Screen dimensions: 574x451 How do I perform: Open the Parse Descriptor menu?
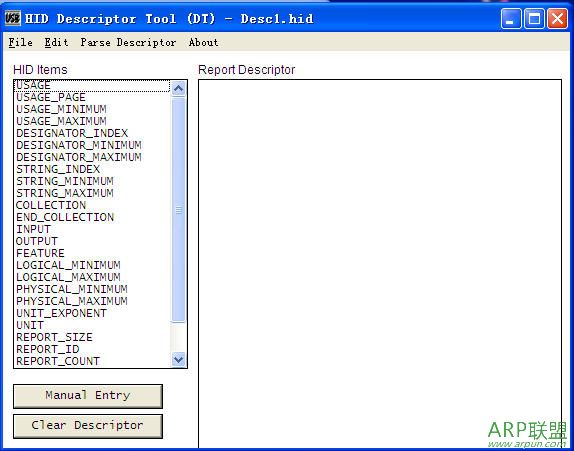pos(128,42)
